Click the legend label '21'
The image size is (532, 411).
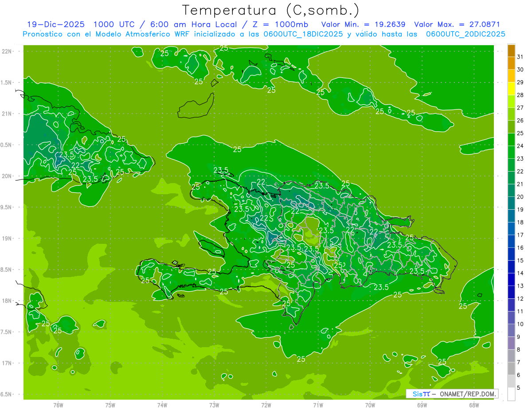[x=520, y=184]
